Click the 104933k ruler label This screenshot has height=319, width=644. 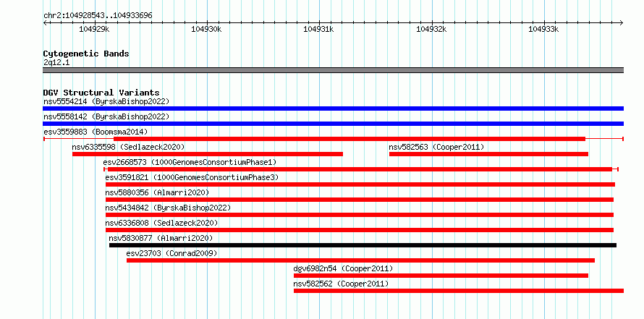[x=543, y=29]
